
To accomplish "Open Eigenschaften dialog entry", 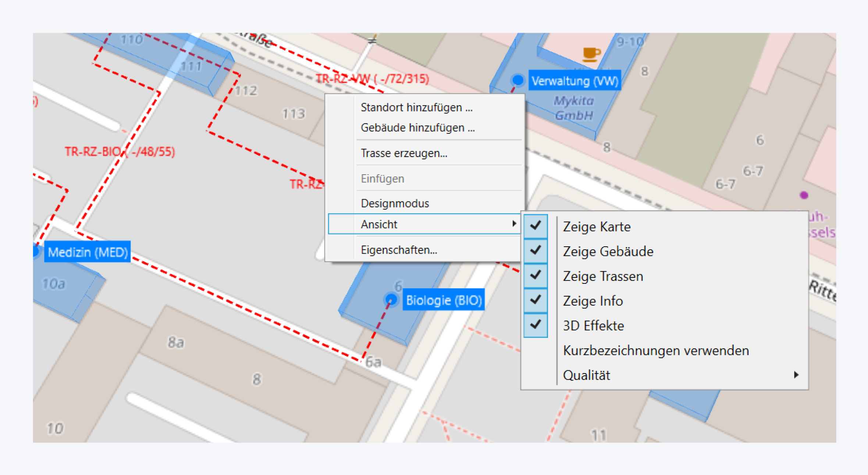I will (399, 250).
